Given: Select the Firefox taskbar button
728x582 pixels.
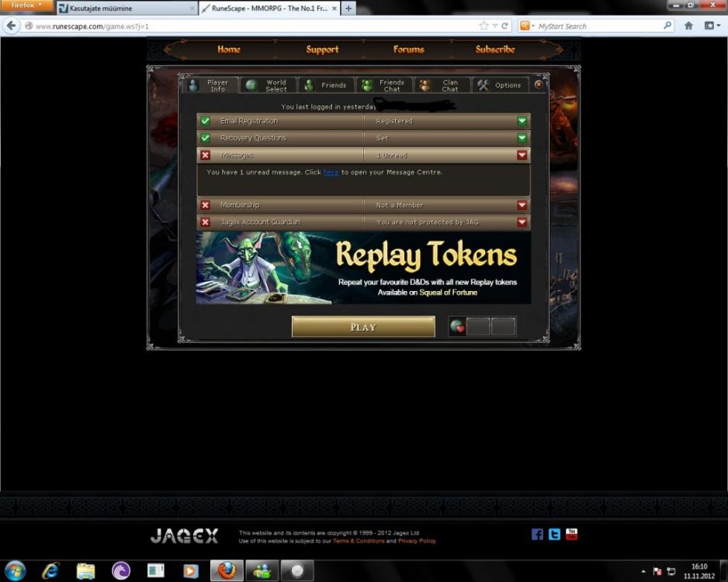Looking at the screenshot, I should [227, 570].
